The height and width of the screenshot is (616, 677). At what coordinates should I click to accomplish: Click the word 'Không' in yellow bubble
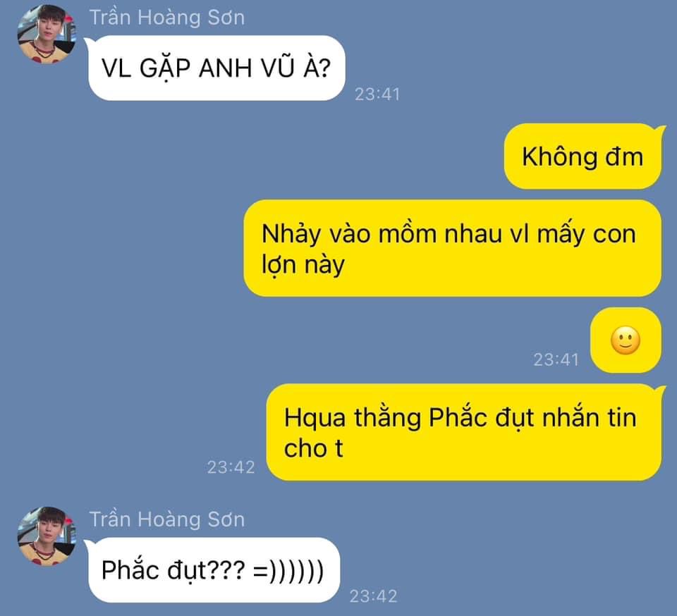(559, 156)
